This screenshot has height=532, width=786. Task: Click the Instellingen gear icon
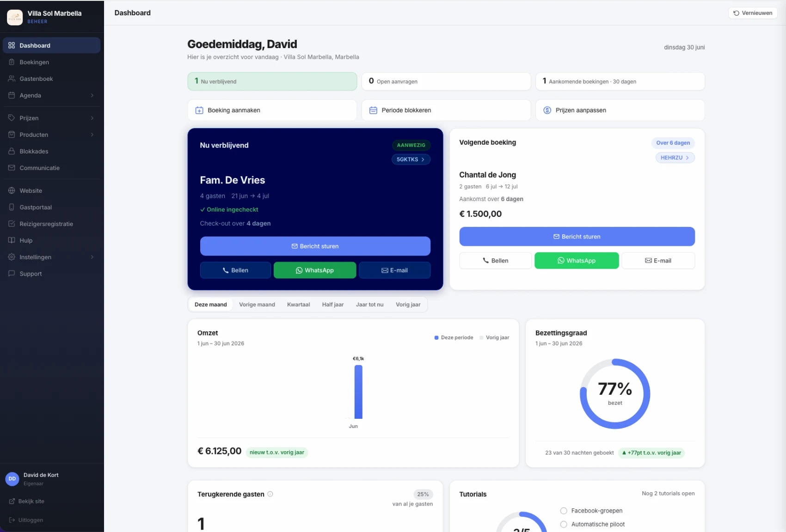[x=12, y=257]
